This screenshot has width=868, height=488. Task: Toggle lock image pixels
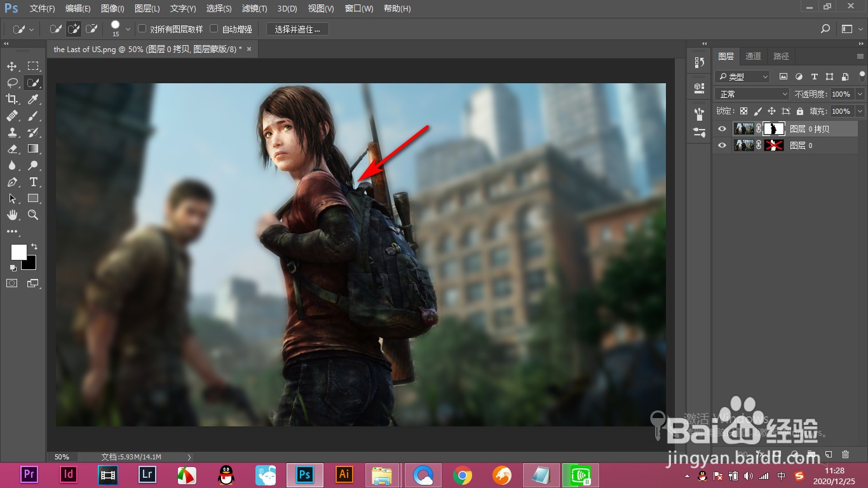pyautogui.click(x=757, y=111)
